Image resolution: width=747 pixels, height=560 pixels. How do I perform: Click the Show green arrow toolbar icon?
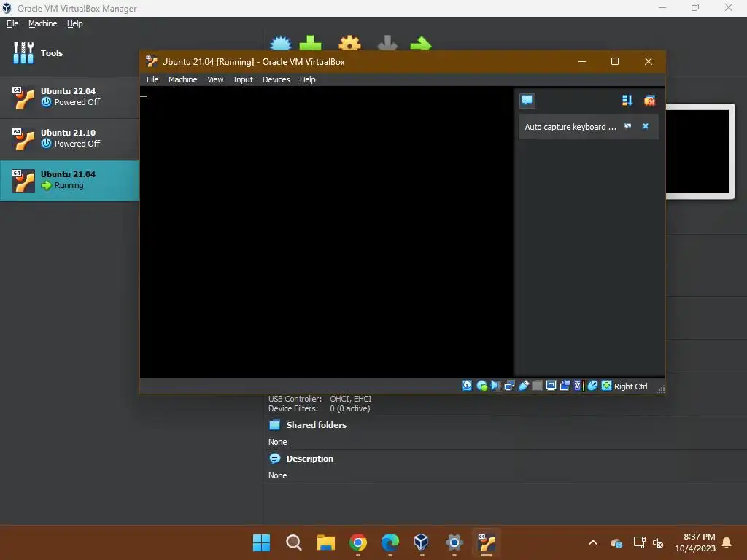pos(421,43)
